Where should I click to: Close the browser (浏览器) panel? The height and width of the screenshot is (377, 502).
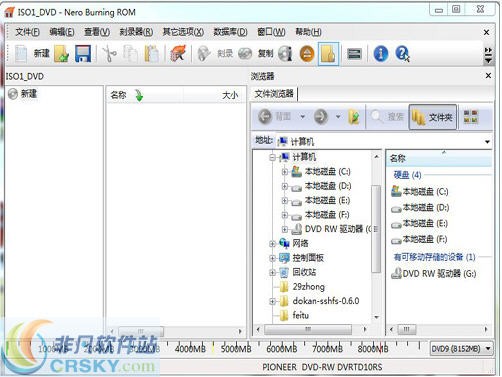(488, 76)
